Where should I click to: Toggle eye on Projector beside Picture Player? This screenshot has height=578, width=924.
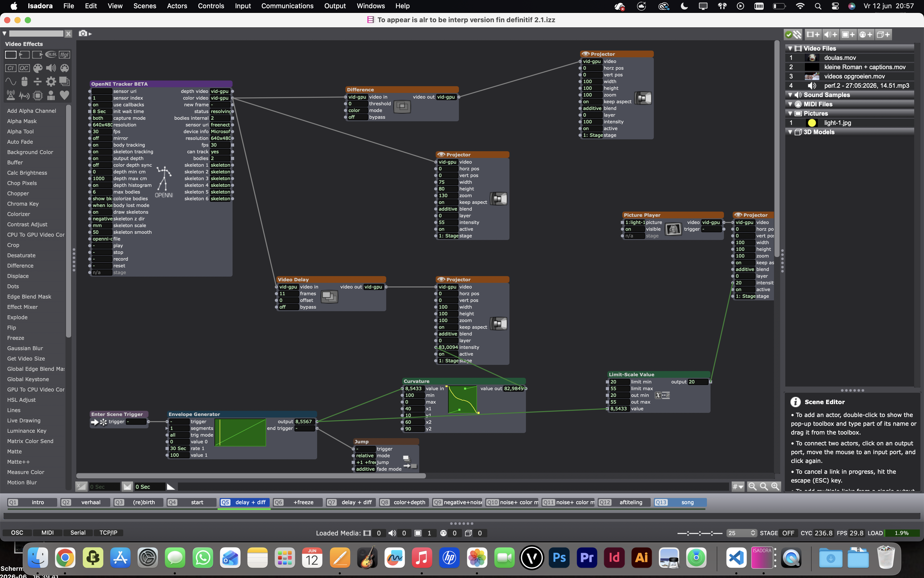(738, 215)
